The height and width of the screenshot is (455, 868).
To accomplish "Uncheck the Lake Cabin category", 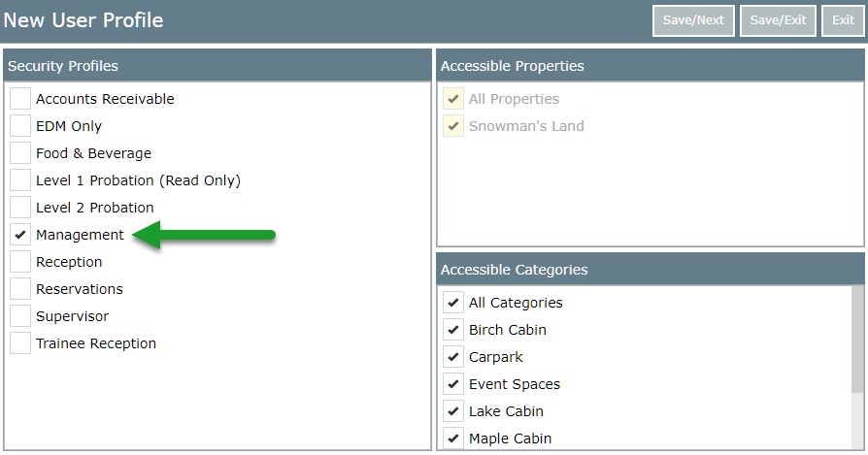I will (x=453, y=411).
